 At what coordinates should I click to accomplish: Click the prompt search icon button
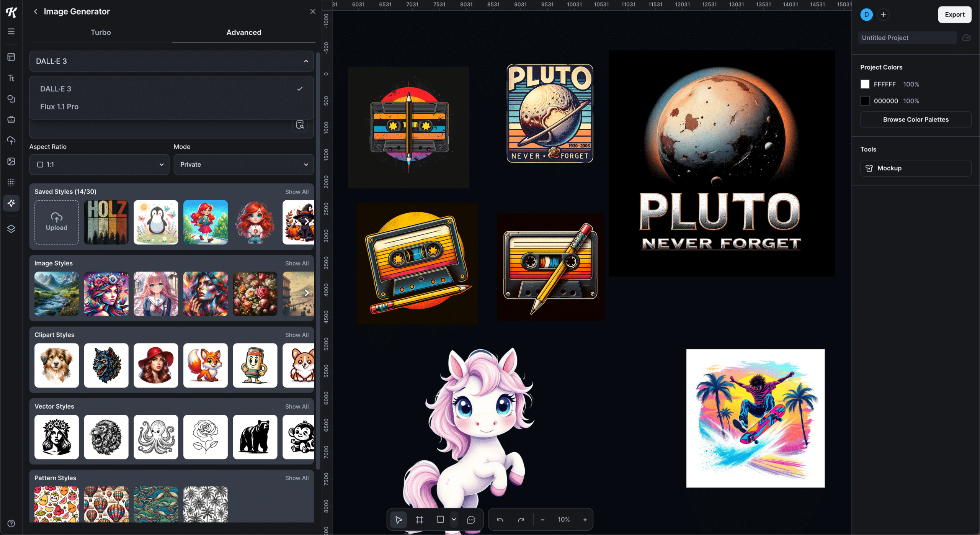pyautogui.click(x=300, y=124)
